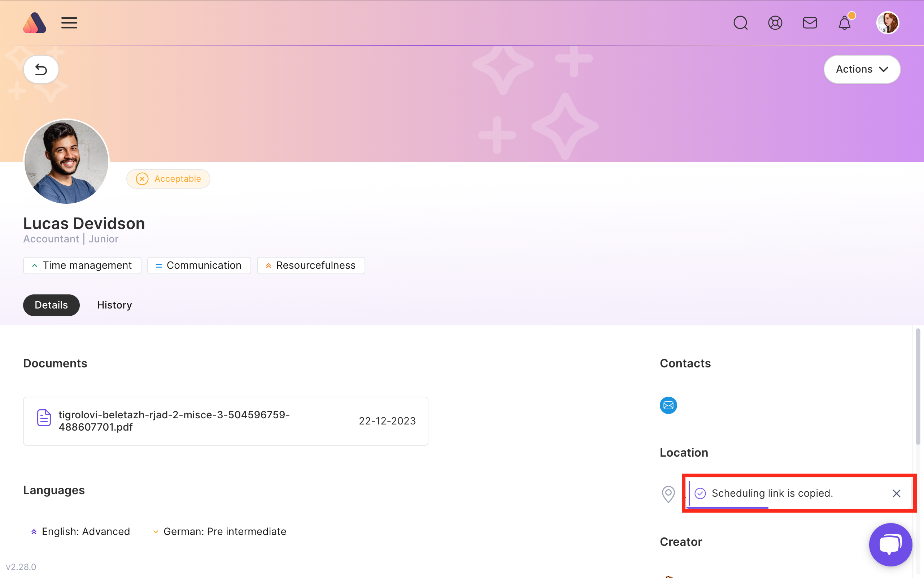The image size is (924, 578).
Task: Click the app logo in the header
Action: tap(34, 23)
